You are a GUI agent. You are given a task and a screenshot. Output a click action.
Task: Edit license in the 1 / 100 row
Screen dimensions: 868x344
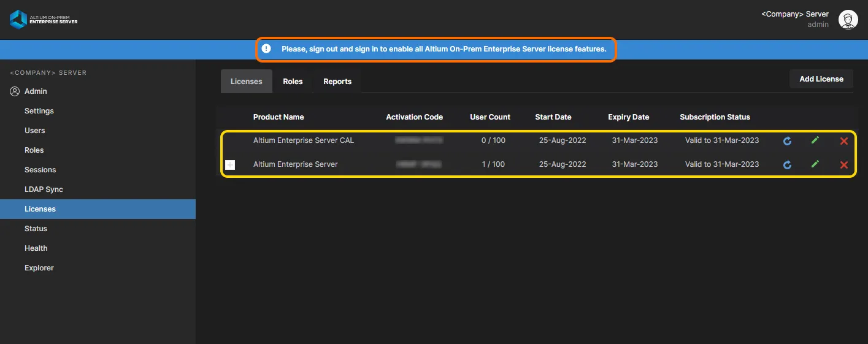[x=815, y=164]
